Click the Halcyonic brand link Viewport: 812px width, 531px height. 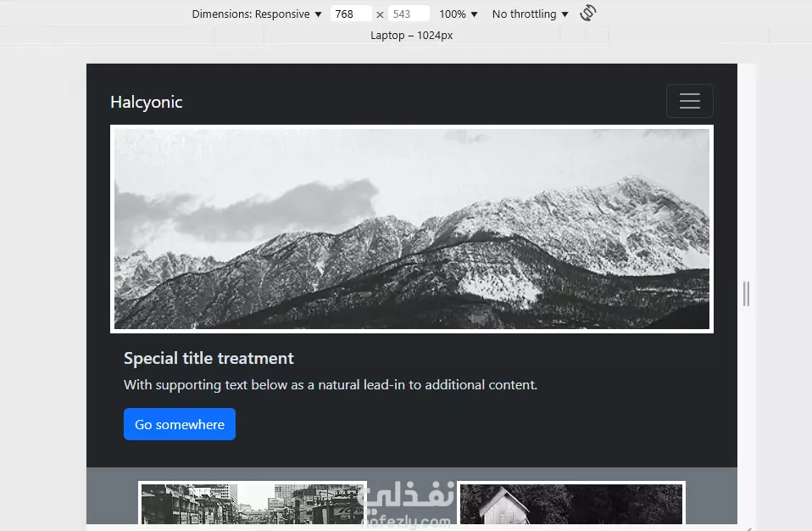point(147,102)
